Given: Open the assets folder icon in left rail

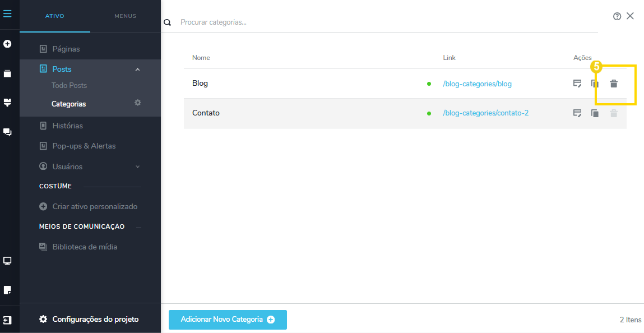Looking at the screenshot, I should (7, 73).
